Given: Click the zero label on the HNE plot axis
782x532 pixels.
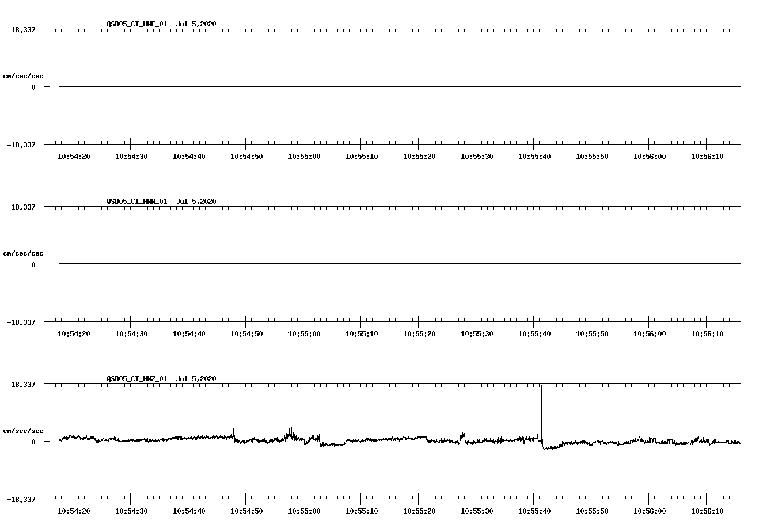Looking at the screenshot, I should click(33, 88).
